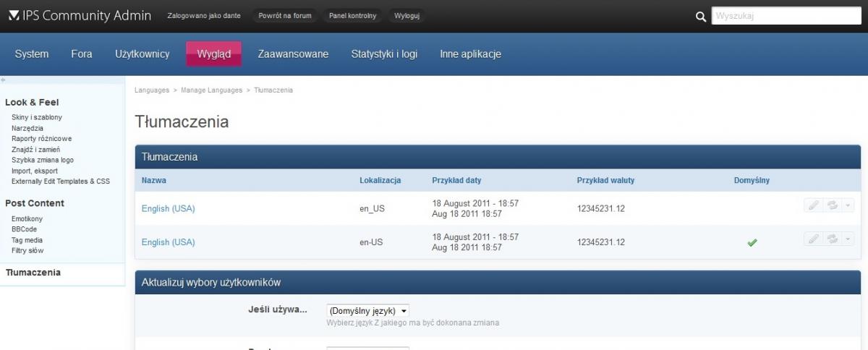Open 'Skiny i szablony' sidebar link
Screen dimensions: 868x350
click(37, 117)
